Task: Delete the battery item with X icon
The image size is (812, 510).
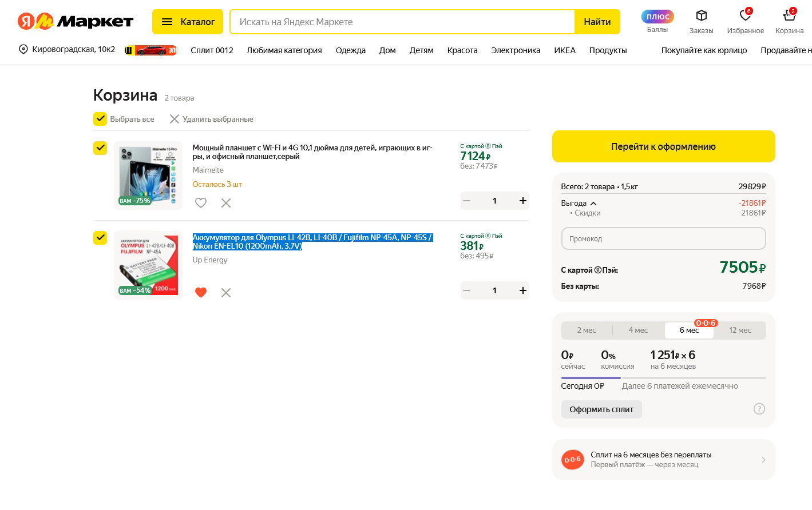Action: [x=226, y=293]
